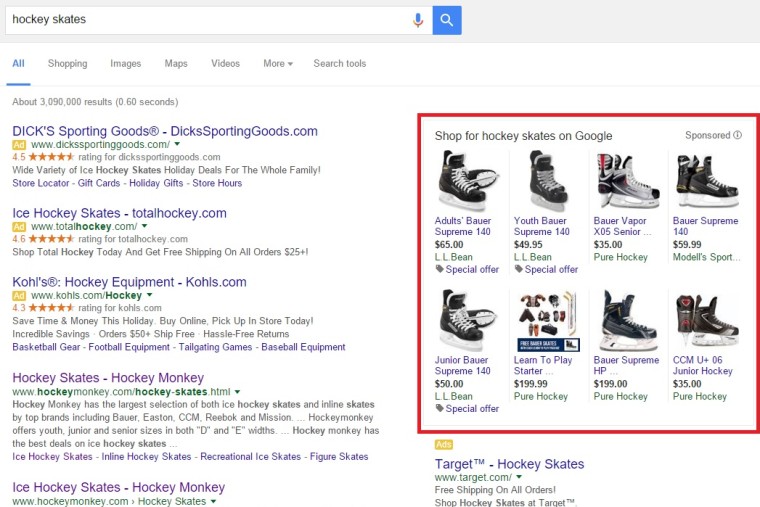This screenshot has width=760, height=507.
Task: Click the Tailgating Games sitelink
Action: [x=215, y=347]
